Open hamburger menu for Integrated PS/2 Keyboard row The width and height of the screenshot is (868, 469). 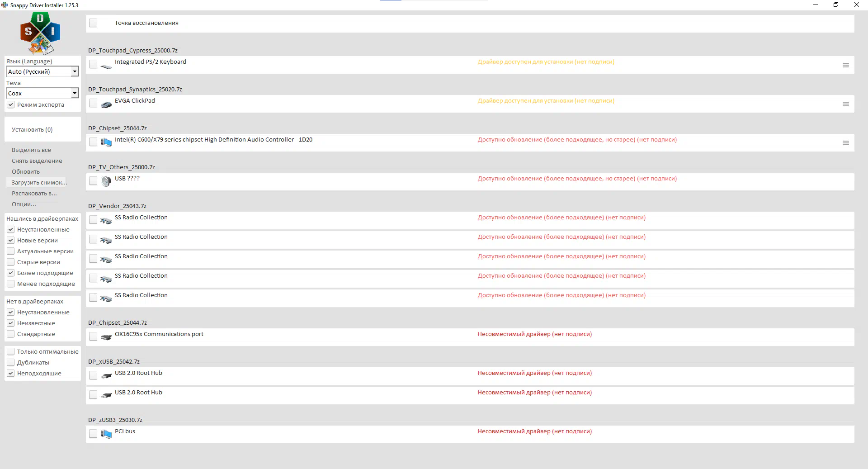[x=846, y=65]
